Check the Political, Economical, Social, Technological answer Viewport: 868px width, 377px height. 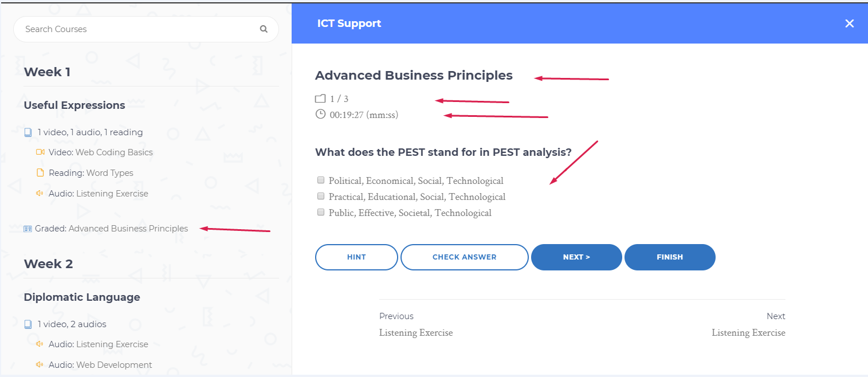(x=321, y=180)
